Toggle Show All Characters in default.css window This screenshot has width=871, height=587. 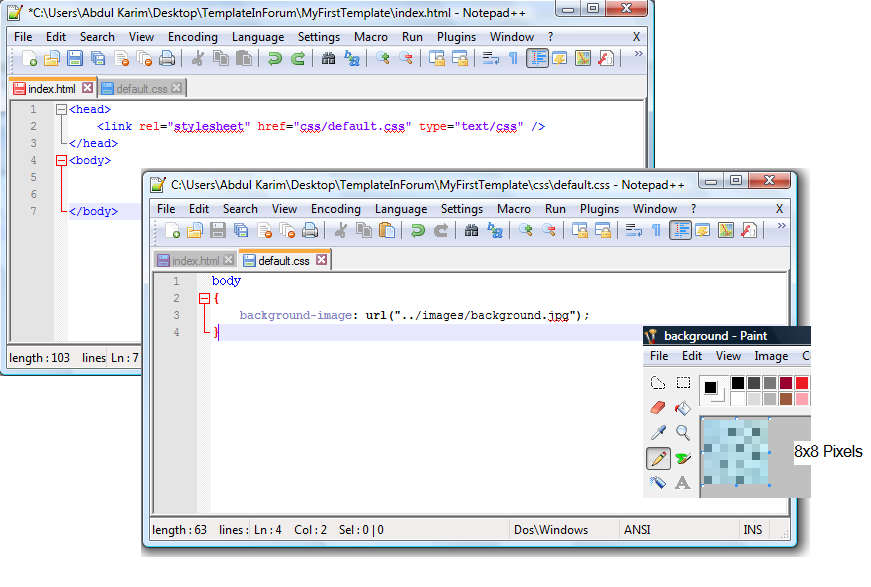[656, 231]
